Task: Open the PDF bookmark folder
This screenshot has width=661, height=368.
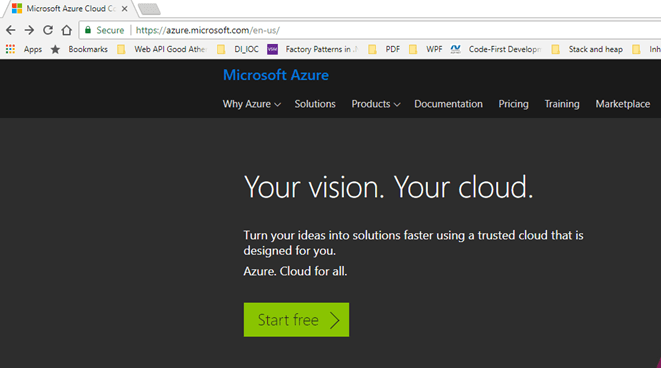Action: (x=384, y=49)
